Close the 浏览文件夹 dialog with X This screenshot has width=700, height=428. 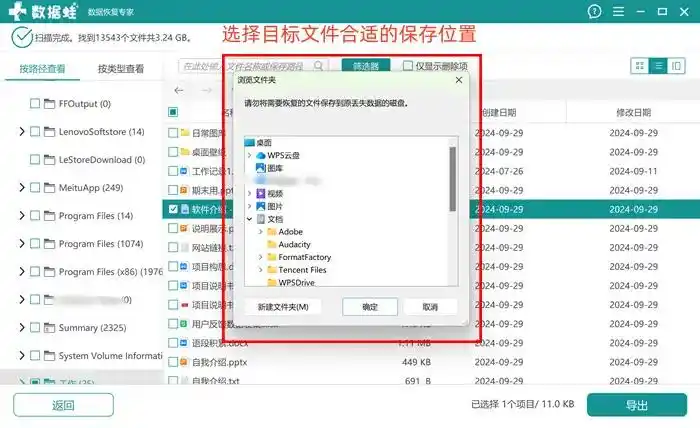pos(459,80)
